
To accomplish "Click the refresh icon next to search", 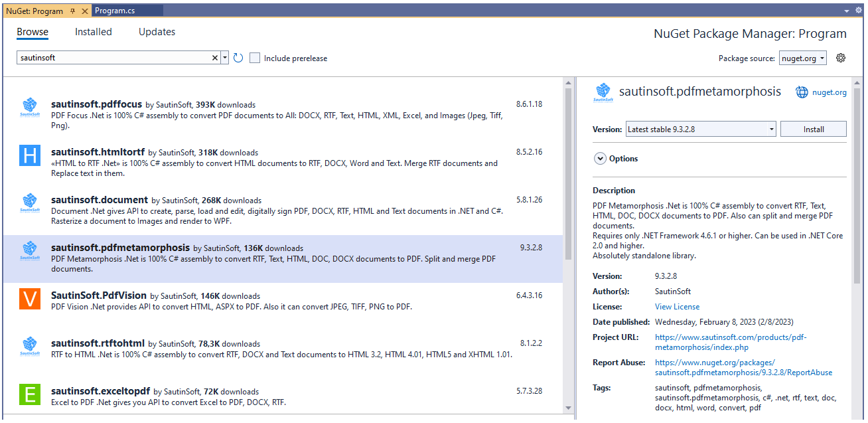I will [x=238, y=58].
